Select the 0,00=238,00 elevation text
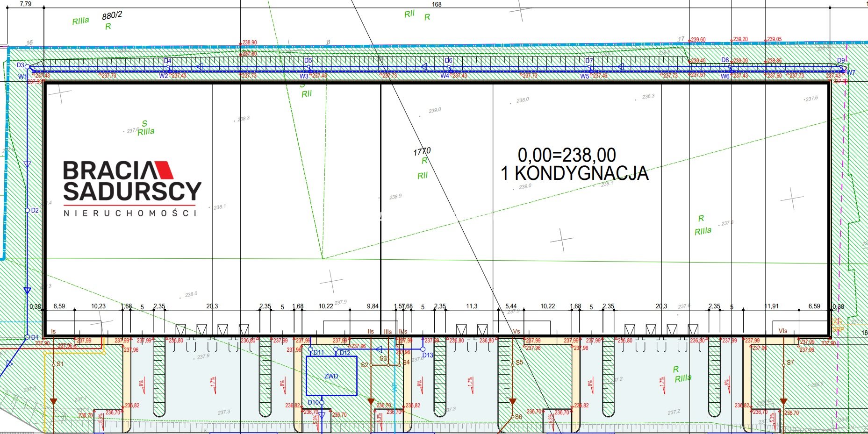868x434 pixels. click(567, 155)
